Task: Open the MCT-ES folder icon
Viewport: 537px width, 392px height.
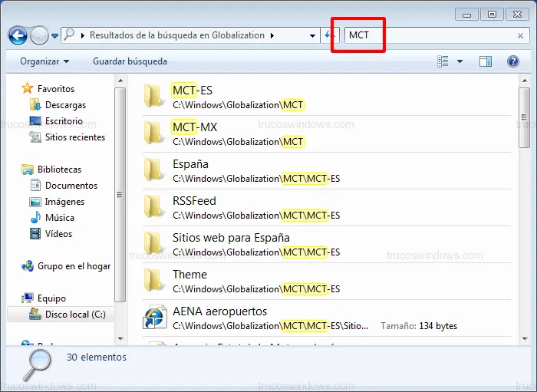Action: (154, 97)
